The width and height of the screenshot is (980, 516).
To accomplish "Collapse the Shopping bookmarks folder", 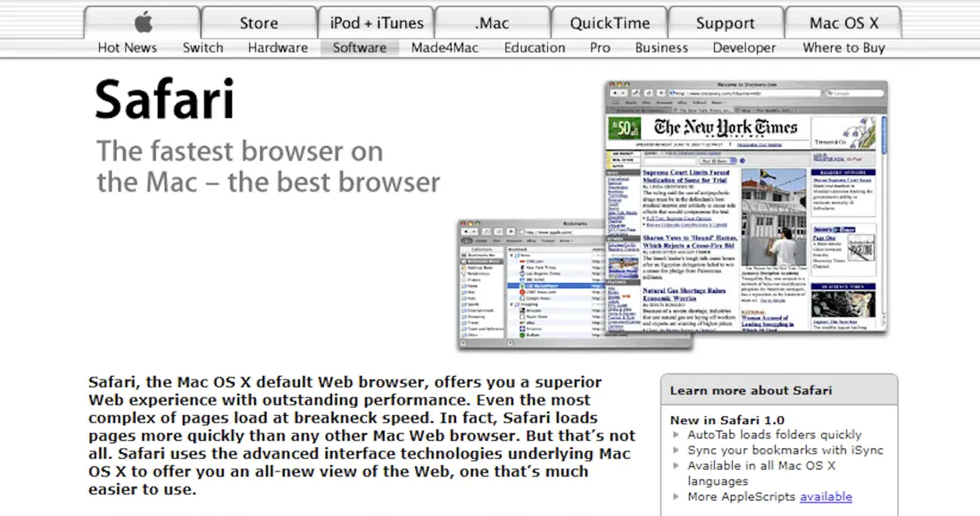I will [511, 304].
